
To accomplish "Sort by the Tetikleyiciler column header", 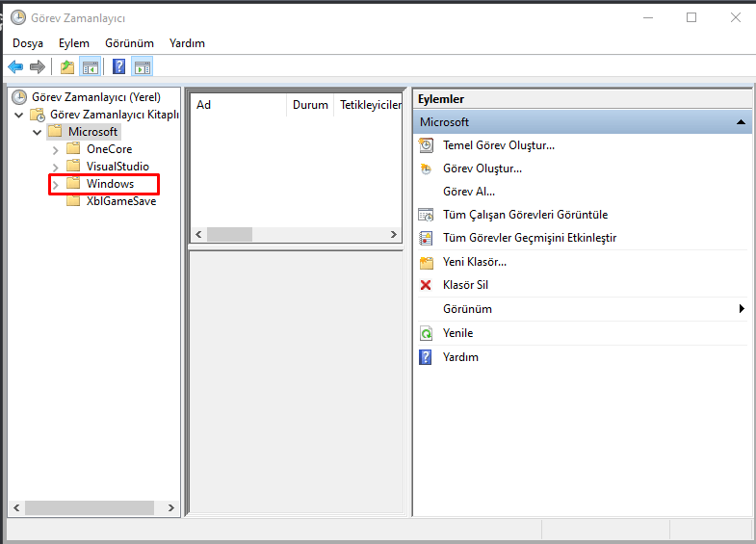I will click(368, 105).
